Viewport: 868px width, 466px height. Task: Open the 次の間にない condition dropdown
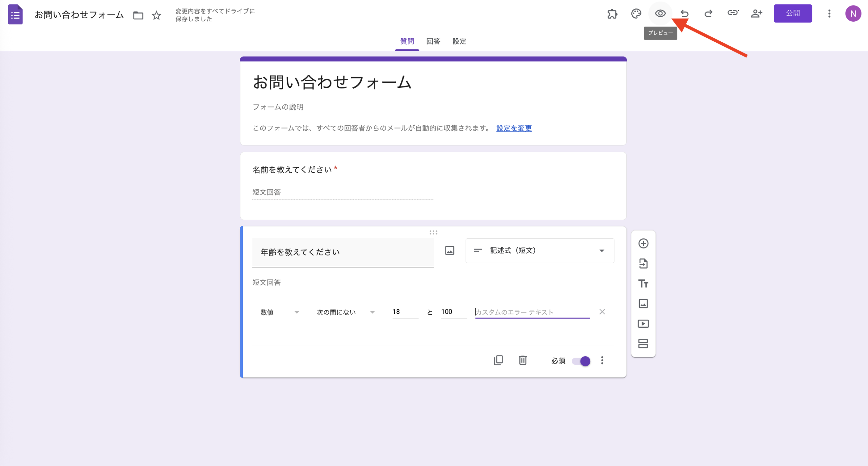point(344,312)
